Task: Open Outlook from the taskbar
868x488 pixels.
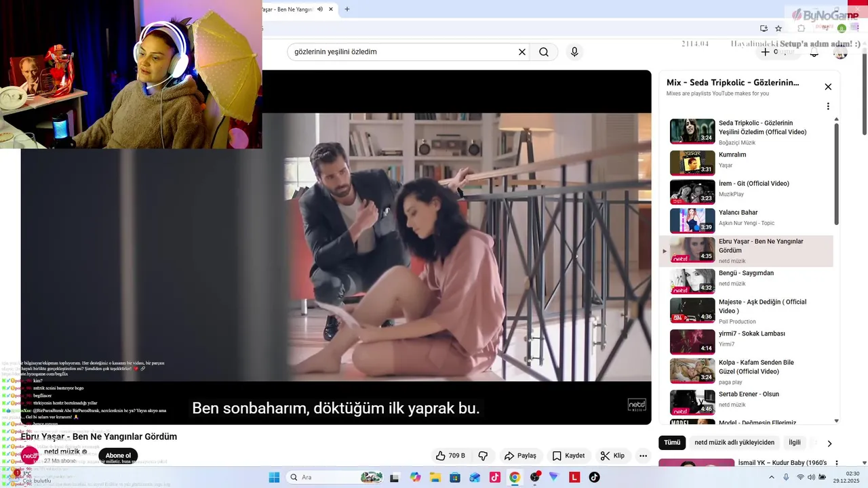Action: click(x=475, y=477)
